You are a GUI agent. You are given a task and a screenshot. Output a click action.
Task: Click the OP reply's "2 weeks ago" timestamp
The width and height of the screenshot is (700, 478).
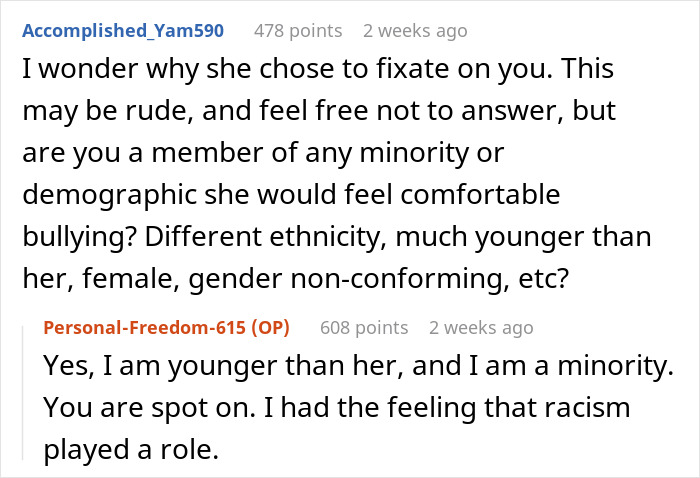click(481, 327)
